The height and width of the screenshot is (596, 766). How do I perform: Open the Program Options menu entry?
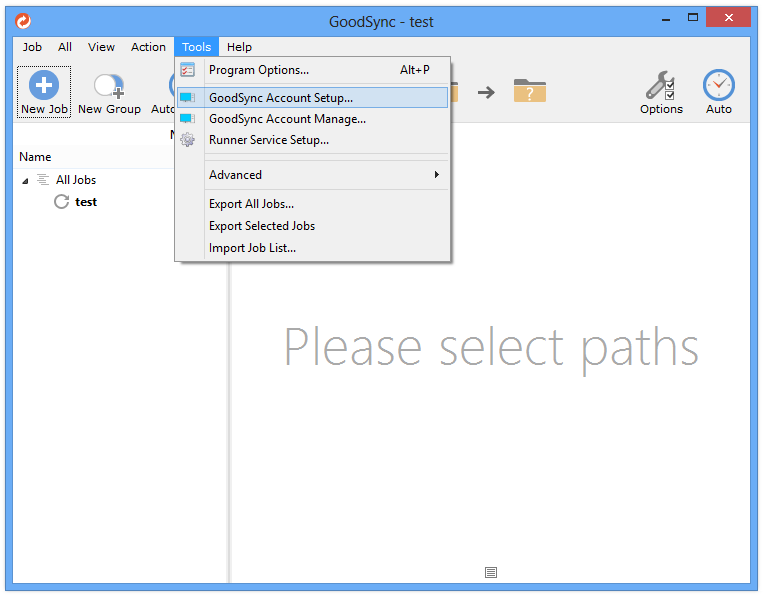(259, 70)
